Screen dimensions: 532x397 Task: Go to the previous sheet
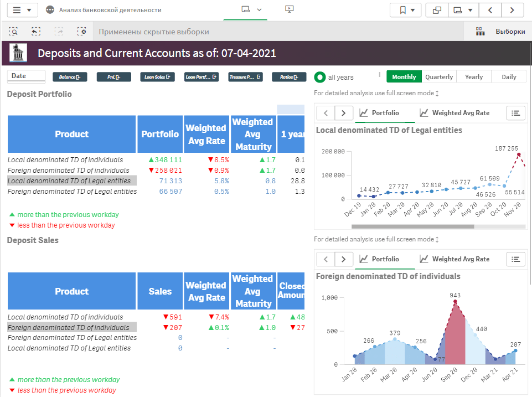(x=490, y=10)
